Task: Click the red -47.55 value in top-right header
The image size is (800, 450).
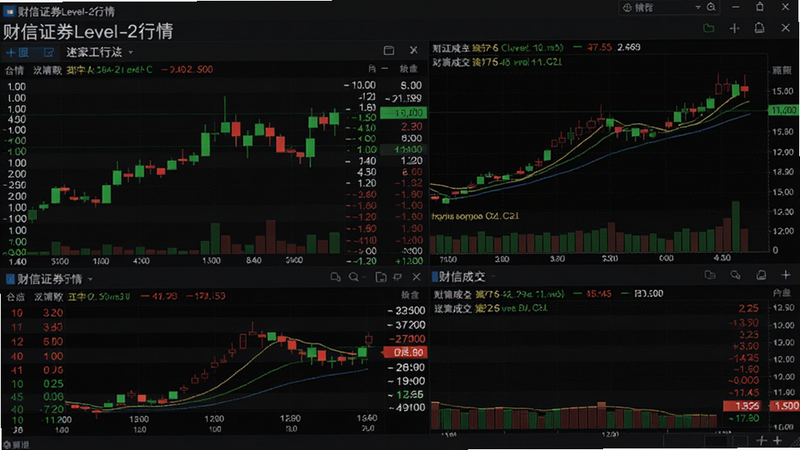Action: pos(599,47)
